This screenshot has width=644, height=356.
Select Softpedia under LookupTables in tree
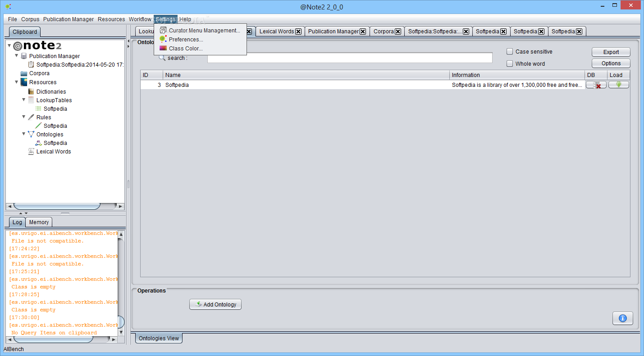click(55, 109)
